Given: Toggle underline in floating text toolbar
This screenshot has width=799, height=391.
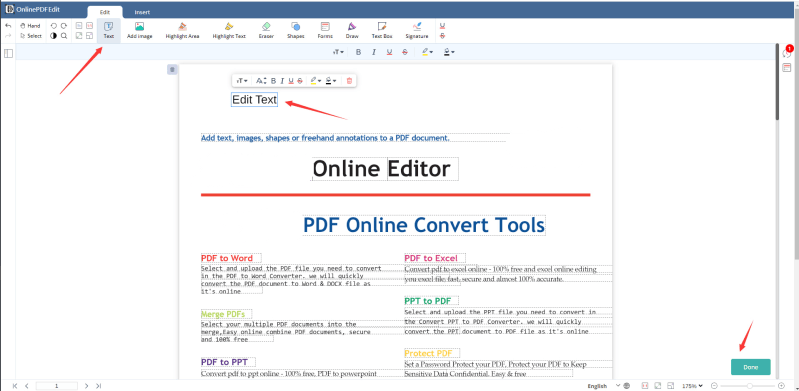Looking at the screenshot, I should click(x=291, y=81).
